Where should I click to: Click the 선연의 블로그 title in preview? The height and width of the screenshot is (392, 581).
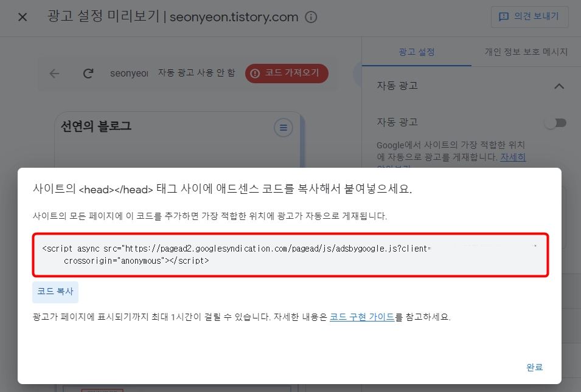coord(96,126)
